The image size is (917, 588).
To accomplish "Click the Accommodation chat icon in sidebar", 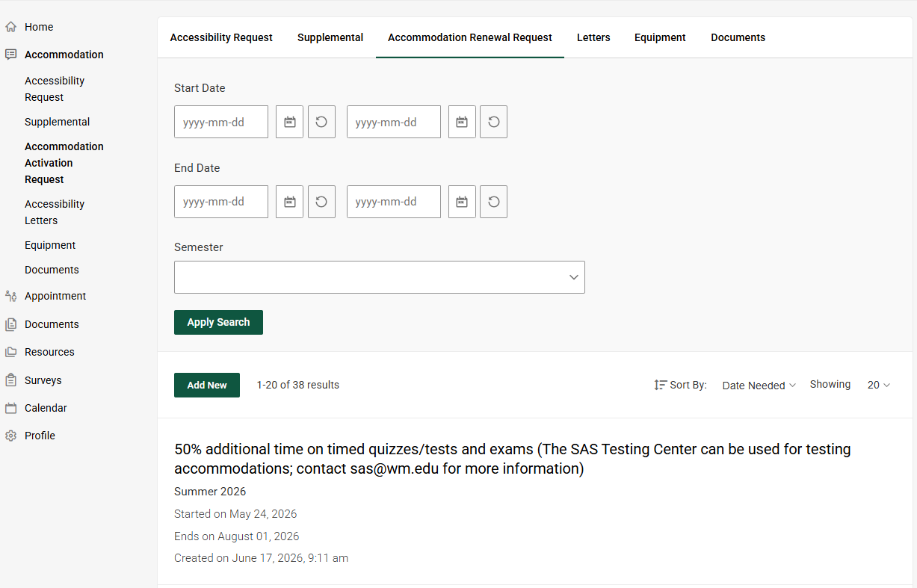I will [10, 55].
